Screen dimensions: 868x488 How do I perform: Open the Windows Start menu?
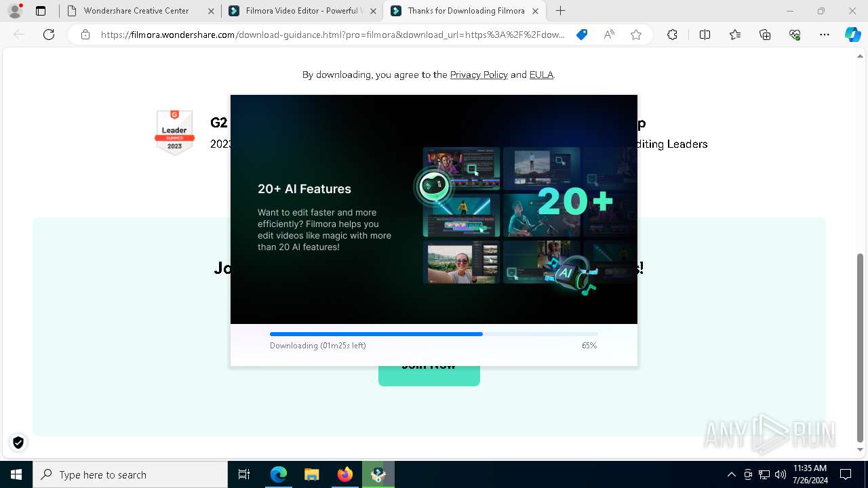coord(16,474)
